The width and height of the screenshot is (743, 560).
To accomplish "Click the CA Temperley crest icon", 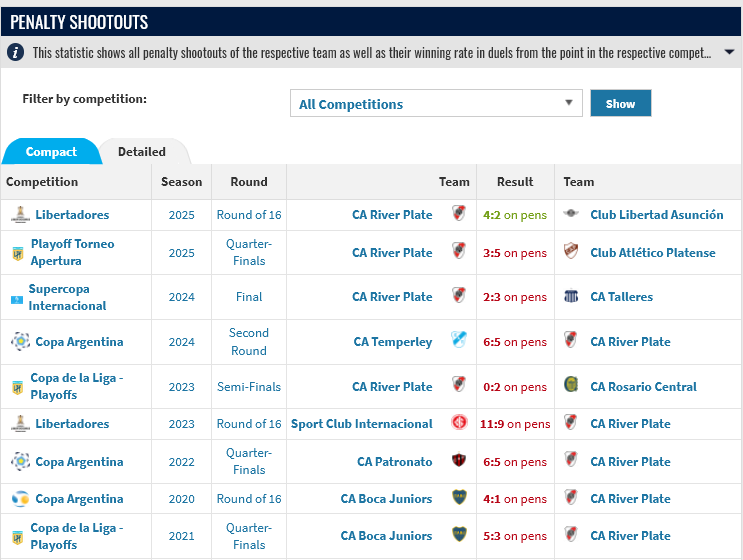I will click(x=459, y=340).
